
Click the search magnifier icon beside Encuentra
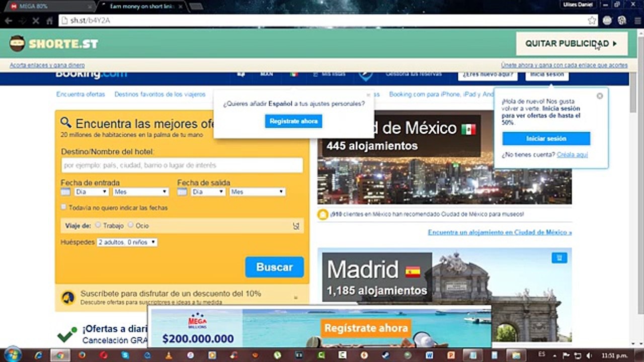66,122
